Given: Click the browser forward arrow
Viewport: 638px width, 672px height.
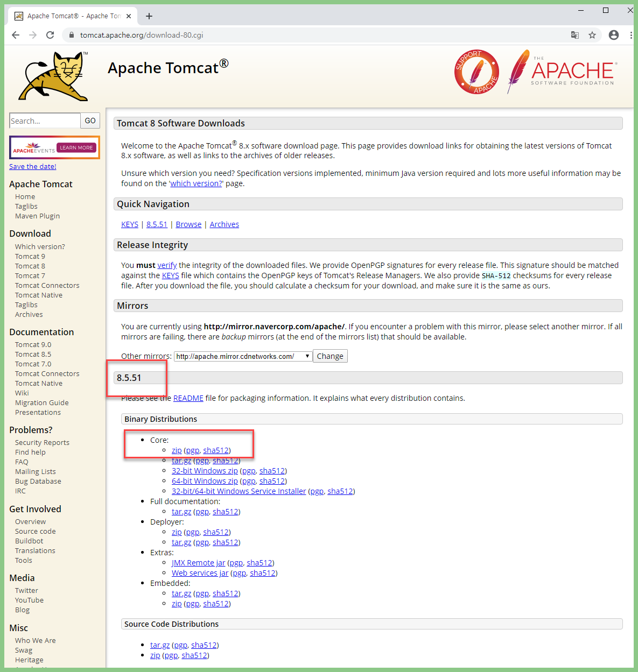Looking at the screenshot, I should point(33,35).
